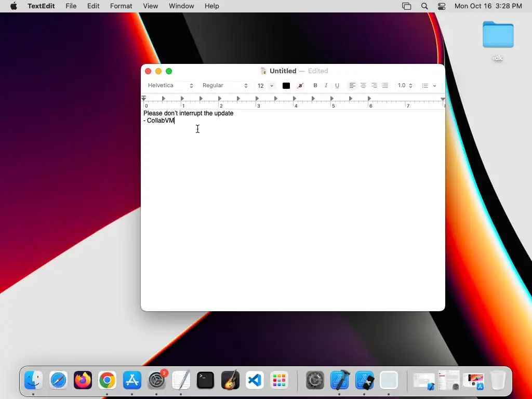532x399 pixels.
Task: Open Xcode from the Dock
Action: (340, 380)
